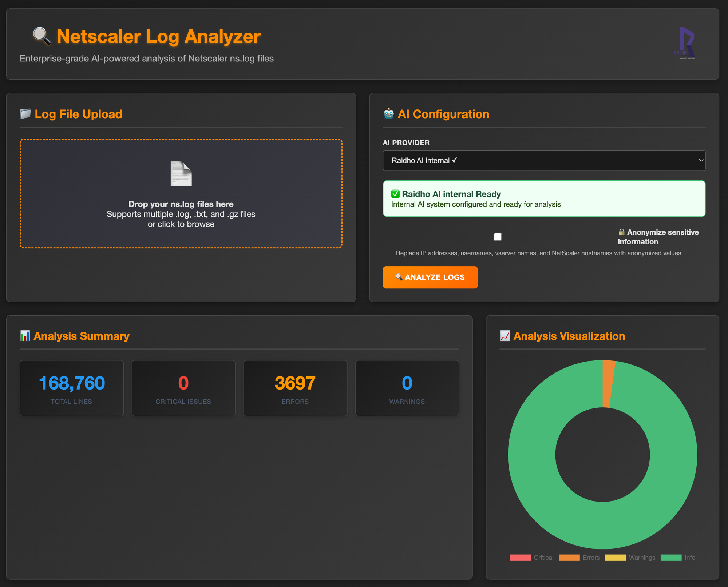Click the bar chart icon beside Analysis Summary
The width and height of the screenshot is (728, 587).
25,336
